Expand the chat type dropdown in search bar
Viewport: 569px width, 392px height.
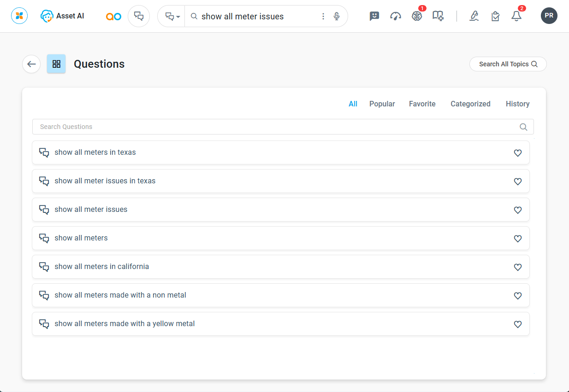pyautogui.click(x=172, y=17)
